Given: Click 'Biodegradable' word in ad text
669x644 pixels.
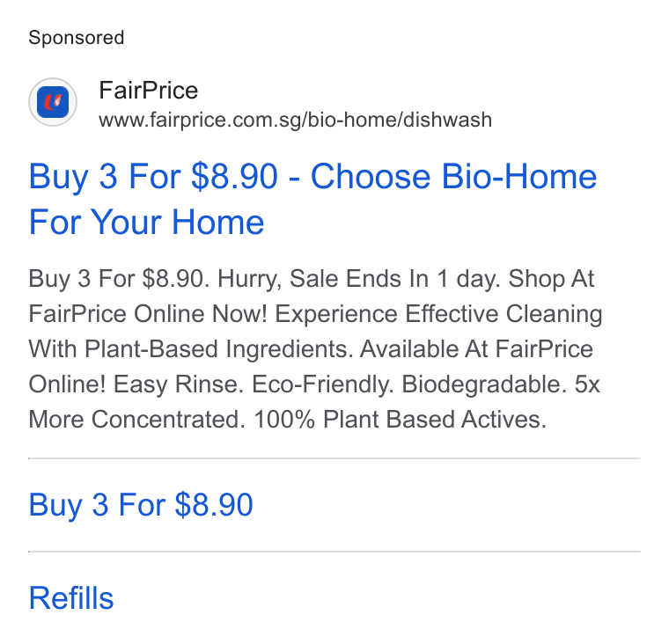Looking at the screenshot, I should point(484,384).
